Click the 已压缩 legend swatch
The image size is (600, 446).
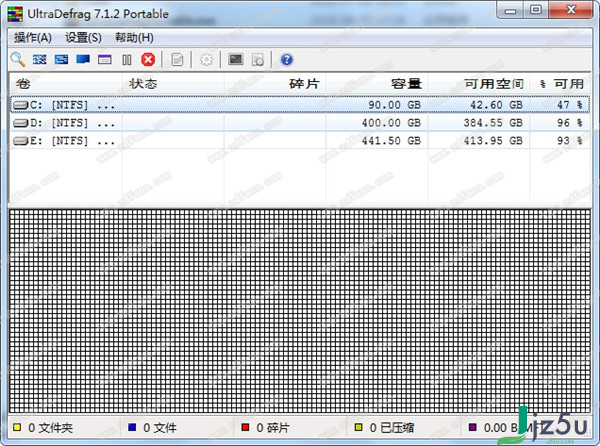click(358, 427)
